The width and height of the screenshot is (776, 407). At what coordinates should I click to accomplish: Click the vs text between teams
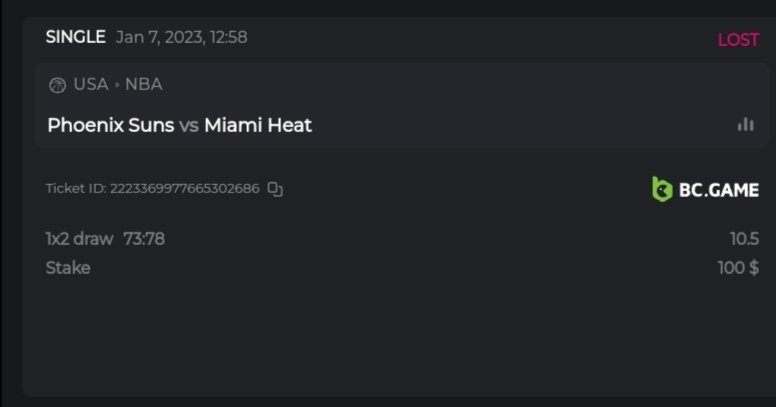tap(189, 126)
